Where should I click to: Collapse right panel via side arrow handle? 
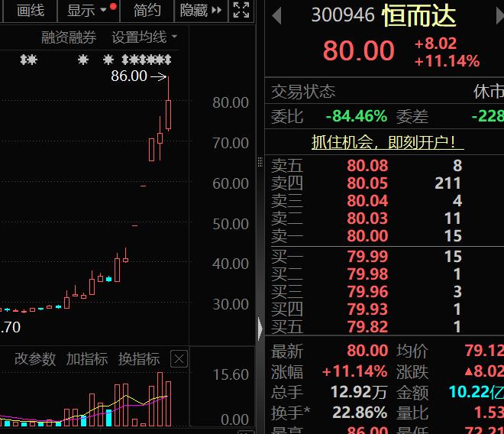(x=260, y=329)
